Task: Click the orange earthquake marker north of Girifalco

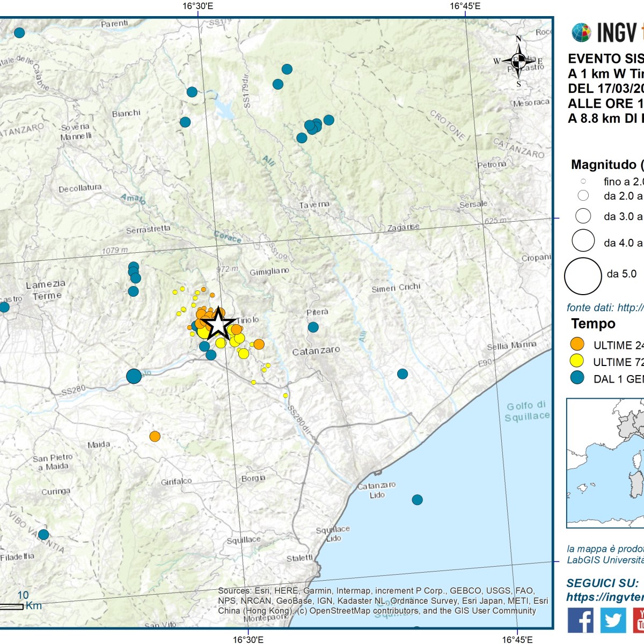Action: click(155, 436)
